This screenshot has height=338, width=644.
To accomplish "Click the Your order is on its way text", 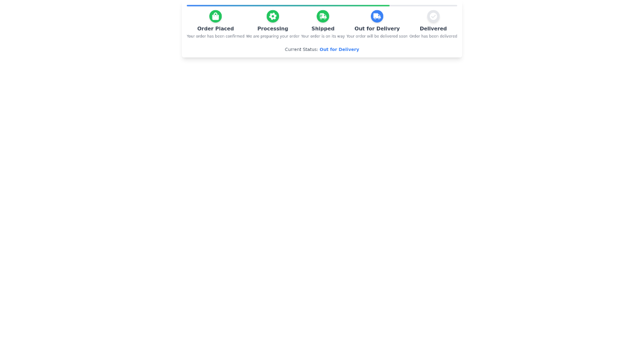I will (323, 36).
